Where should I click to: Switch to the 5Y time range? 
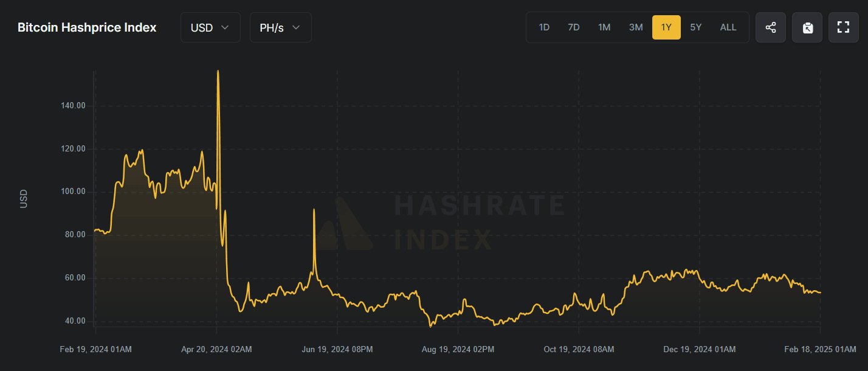click(696, 27)
